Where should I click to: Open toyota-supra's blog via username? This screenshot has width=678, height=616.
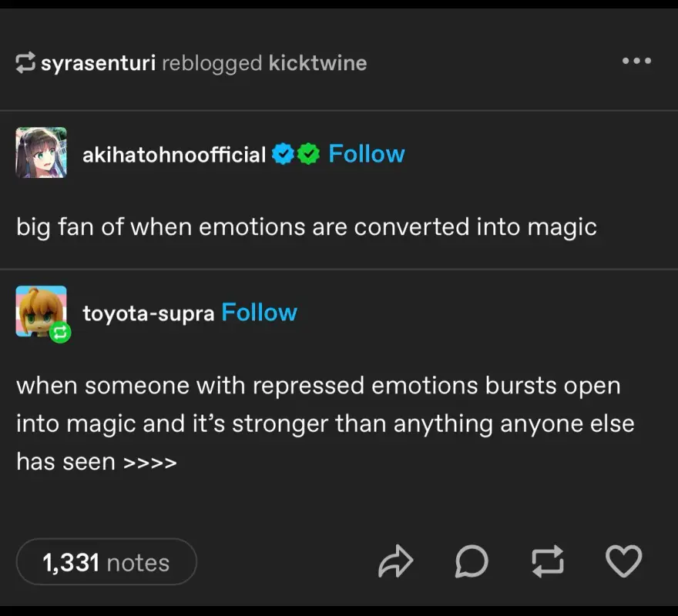click(148, 313)
